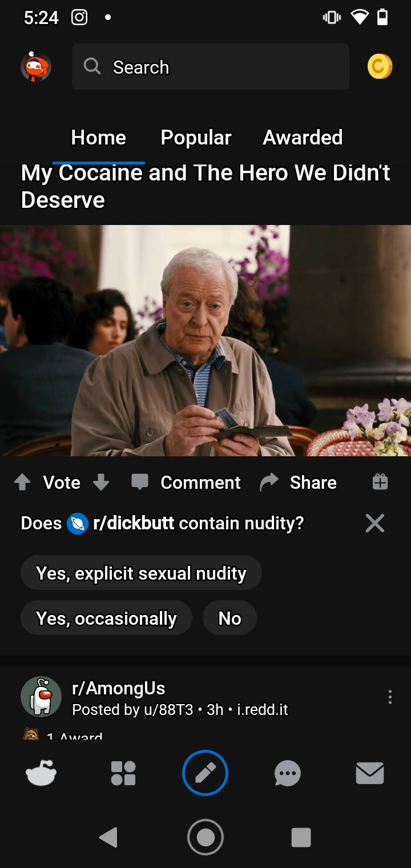Open the communities grid icon
This screenshot has width=411, height=868.
coord(123,774)
